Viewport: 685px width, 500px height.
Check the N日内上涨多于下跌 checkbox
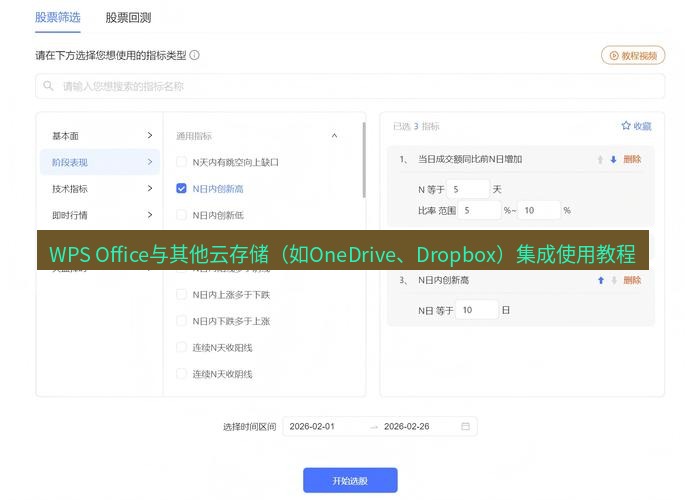(x=181, y=294)
